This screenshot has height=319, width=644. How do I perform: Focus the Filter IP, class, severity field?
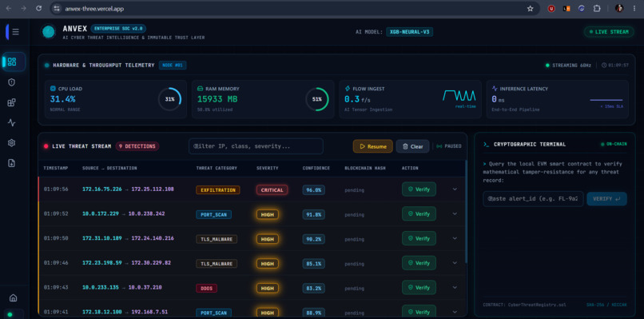[x=256, y=146]
